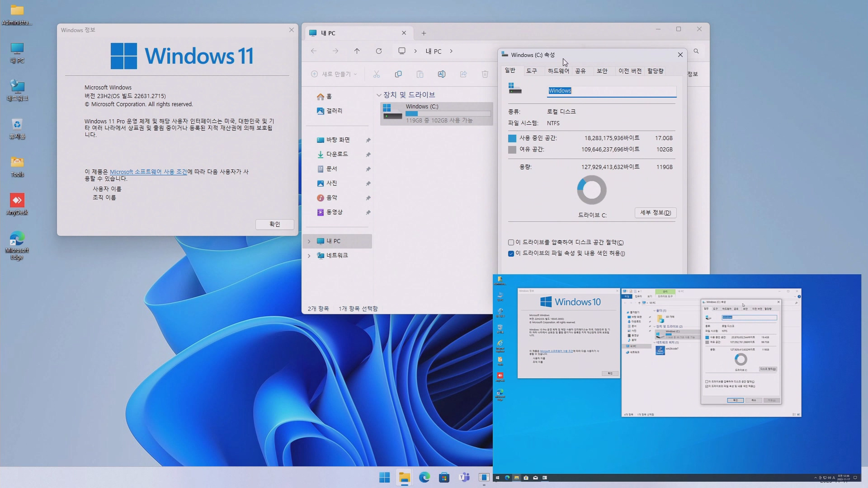Viewport: 868px width, 488px height.
Task: Switch to the 하드웨어 tab
Action: 558,71
